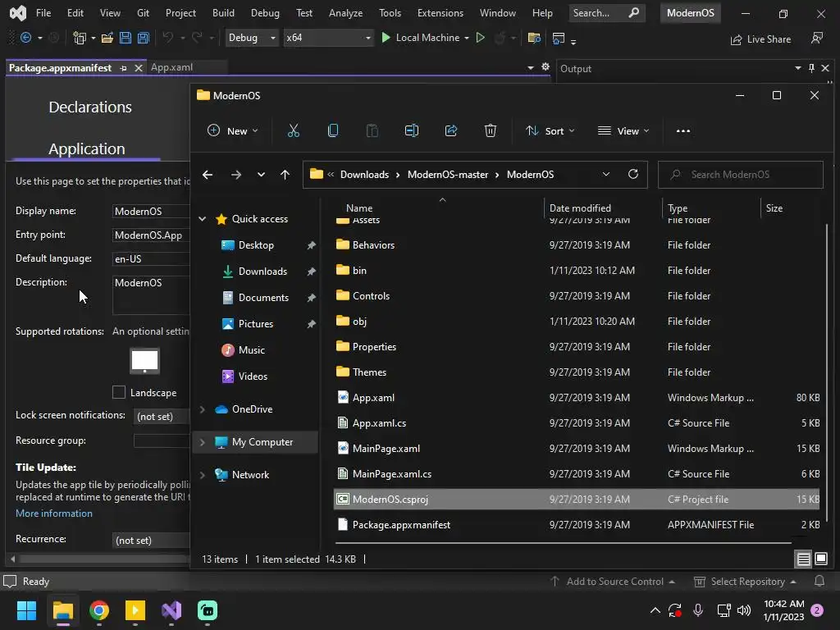Open the feedback icon beside Live Share

(816, 38)
